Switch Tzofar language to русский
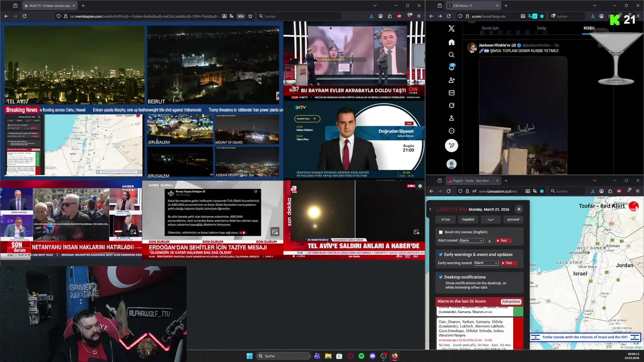The image size is (644, 362). [513, 219]
